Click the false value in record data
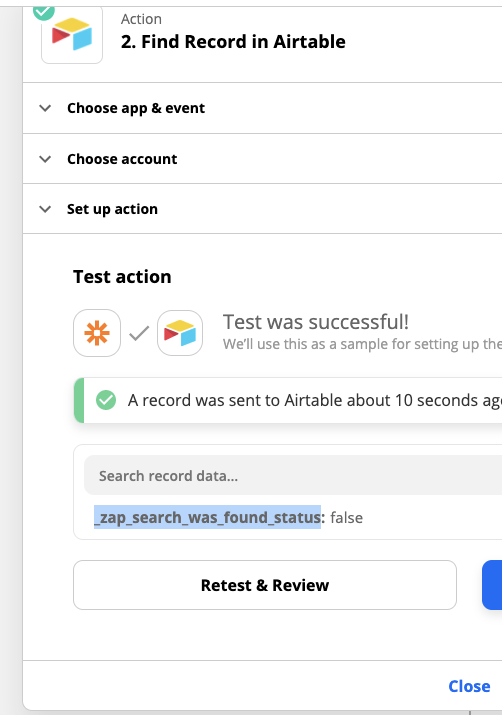This screenshot has width=502, height=715. pos(347,518)
